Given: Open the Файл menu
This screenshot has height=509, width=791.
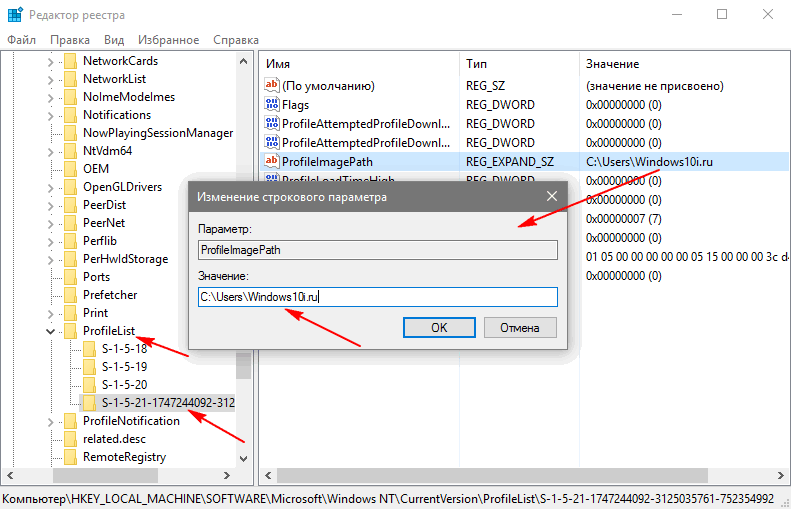Looking at the screenshot, I should [22, 39].
